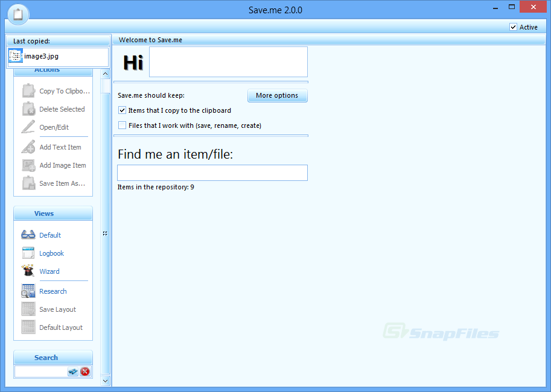Click the Add Text Item icon
551x392 pixels.
pos(28,147)
